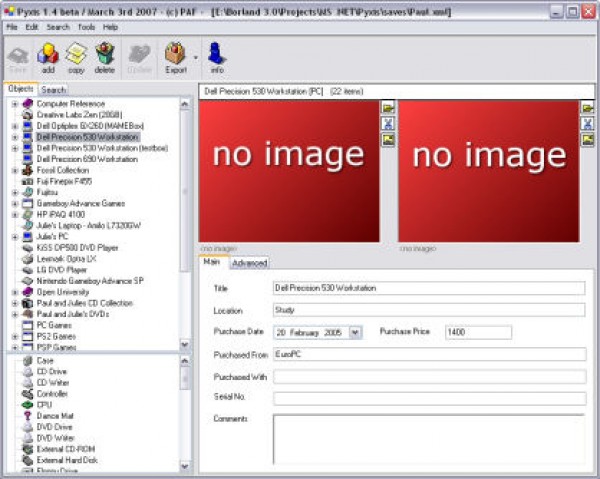Click the left no image thumbnail
Viewport: 600px width, 479px height.
tap(289, 171)
